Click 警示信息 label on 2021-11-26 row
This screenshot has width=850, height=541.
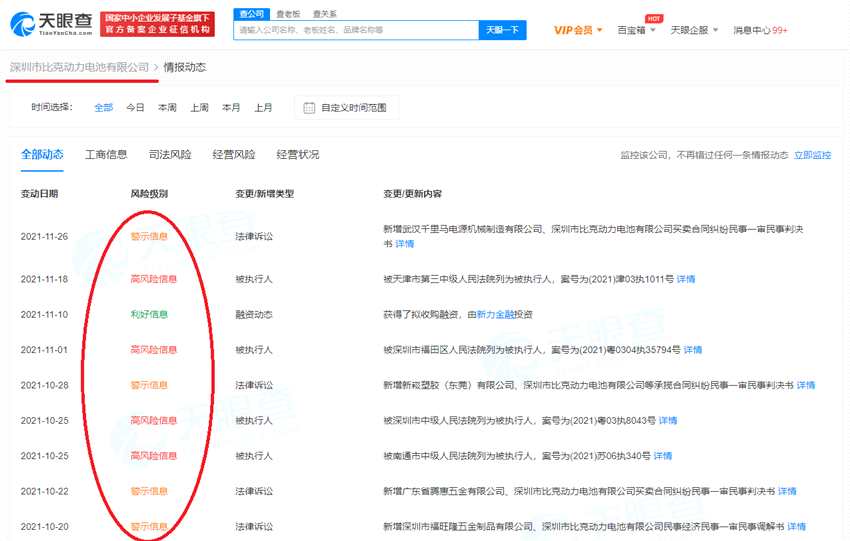click(x=149, y=236)
